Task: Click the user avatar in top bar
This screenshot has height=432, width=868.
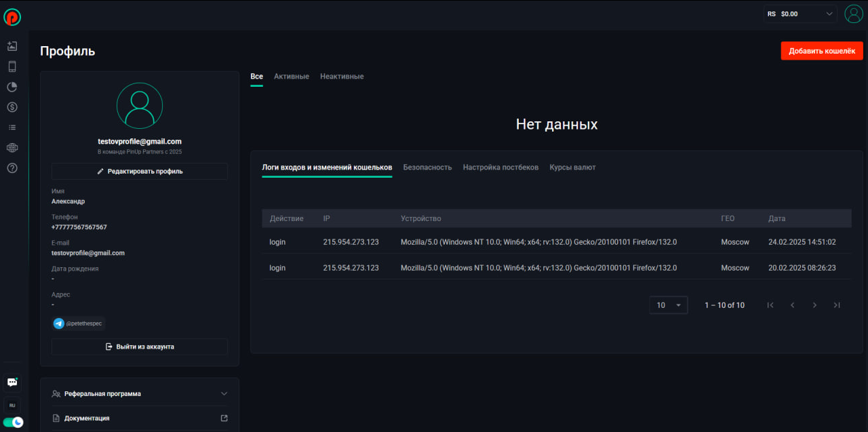Action: coord(853,14)
